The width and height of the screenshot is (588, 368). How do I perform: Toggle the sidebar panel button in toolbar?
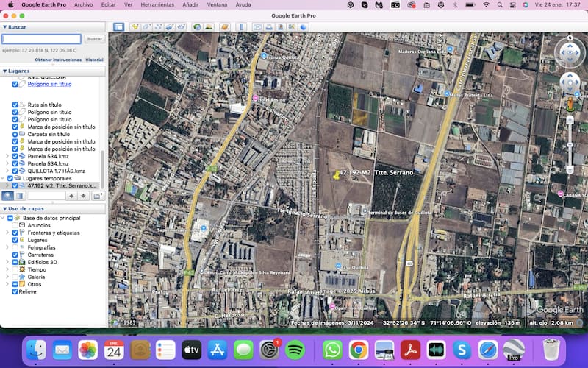tap(118, 27)
